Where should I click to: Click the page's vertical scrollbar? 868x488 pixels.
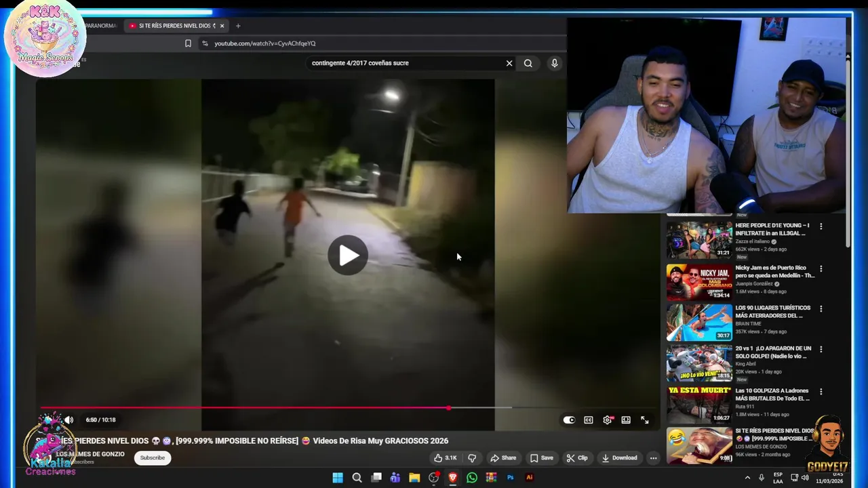tap(848, 153)
